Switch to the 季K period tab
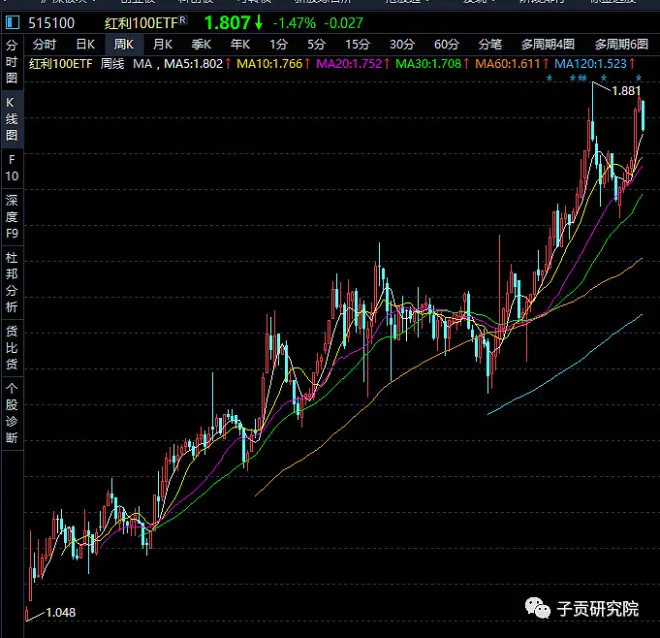Screen dimensions: 660x638 (201, 45)
